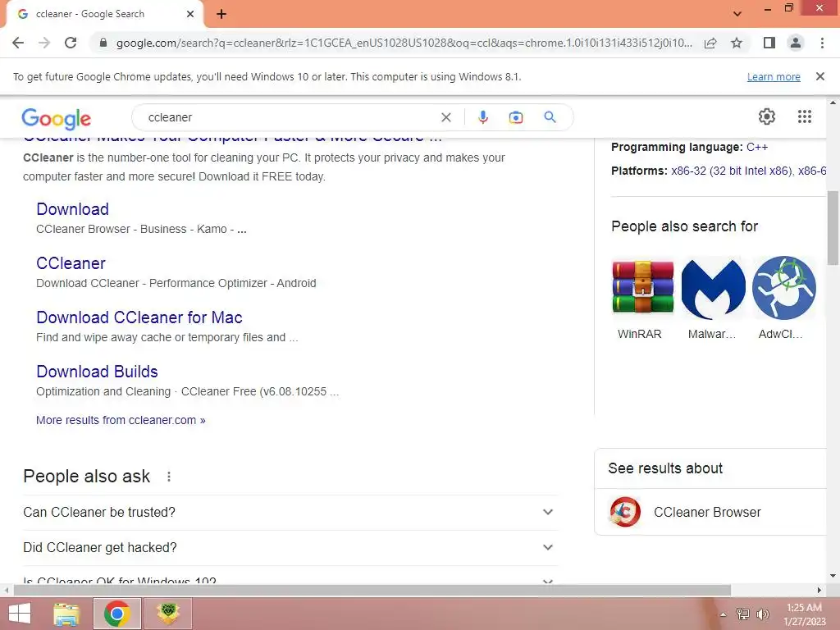Viewport: 840px width, 630px height.
Task: Submit search with the magnifier icon
Action: point(550,116)
